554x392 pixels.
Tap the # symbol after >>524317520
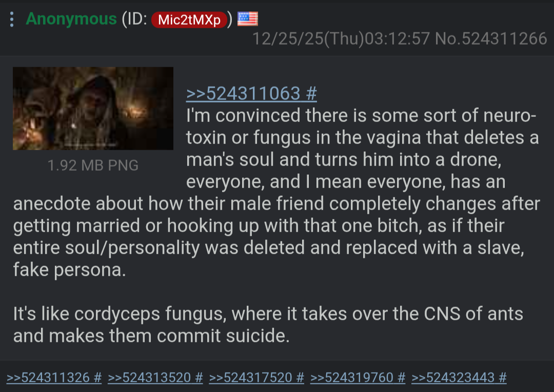click(x=300, y=378)
